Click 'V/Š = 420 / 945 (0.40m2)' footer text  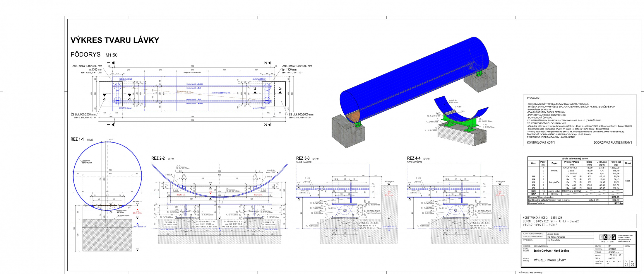tap(530, 273)
